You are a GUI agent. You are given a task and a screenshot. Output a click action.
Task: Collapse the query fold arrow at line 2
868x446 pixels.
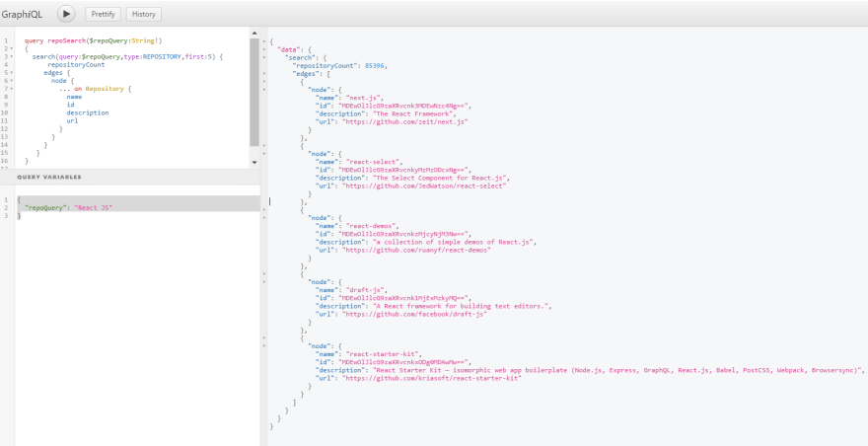(12, 48)
